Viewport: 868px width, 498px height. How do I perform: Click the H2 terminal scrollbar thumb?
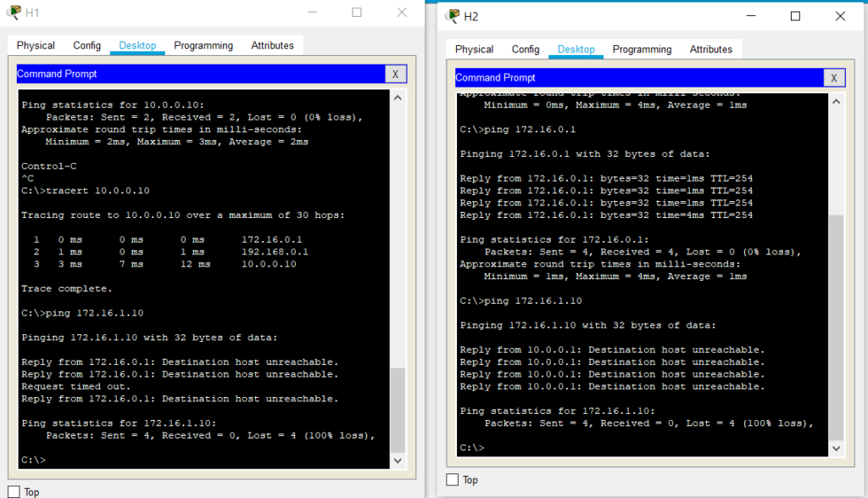coord(836,322)
